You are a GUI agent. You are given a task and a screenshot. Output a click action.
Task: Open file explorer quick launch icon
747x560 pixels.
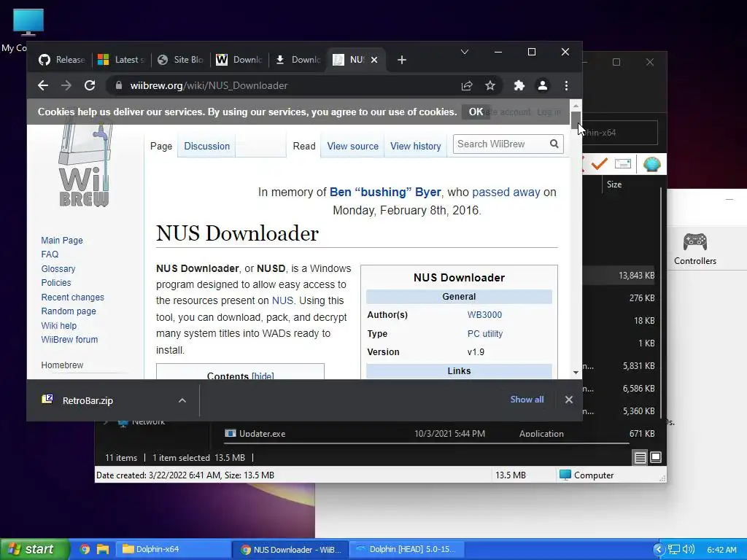103,549
